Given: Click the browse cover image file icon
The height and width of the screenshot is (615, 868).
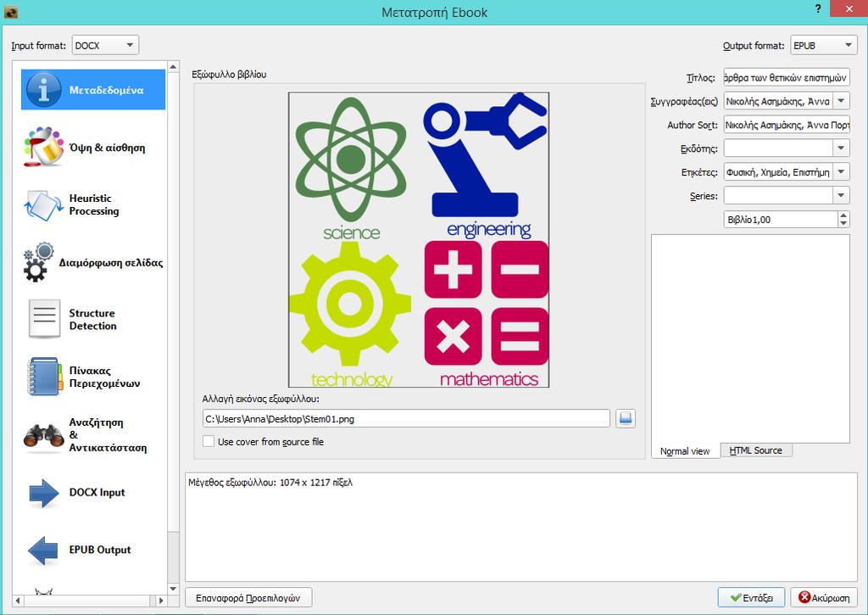Looking at the screenshot, I should point(625,419).
